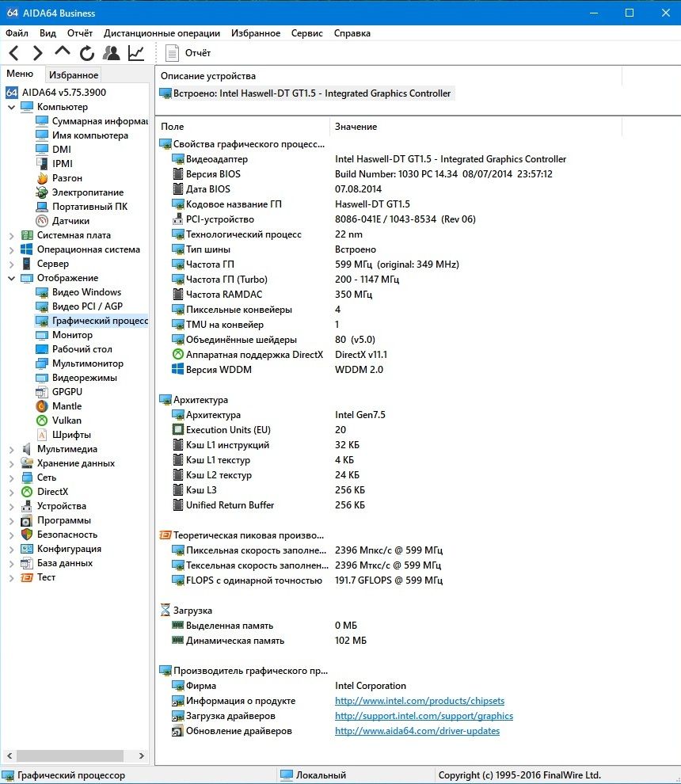
Task: Select Графический процессор tree item
Action: tap(92, 321)
